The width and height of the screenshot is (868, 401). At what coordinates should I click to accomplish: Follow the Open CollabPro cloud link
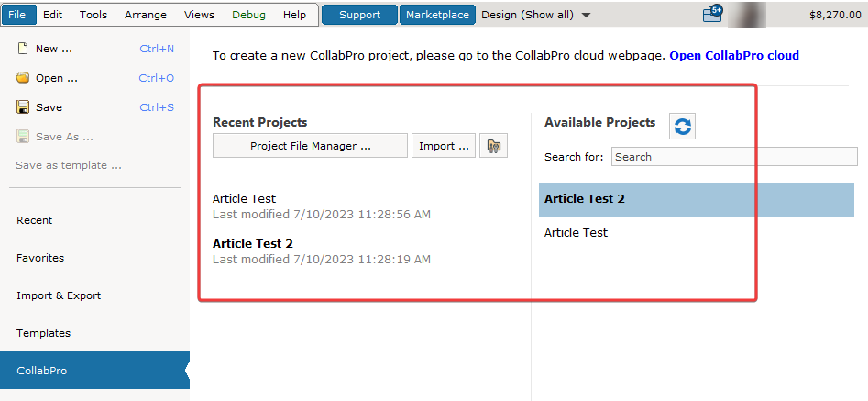pyautogui.click(x=734, y=55)
